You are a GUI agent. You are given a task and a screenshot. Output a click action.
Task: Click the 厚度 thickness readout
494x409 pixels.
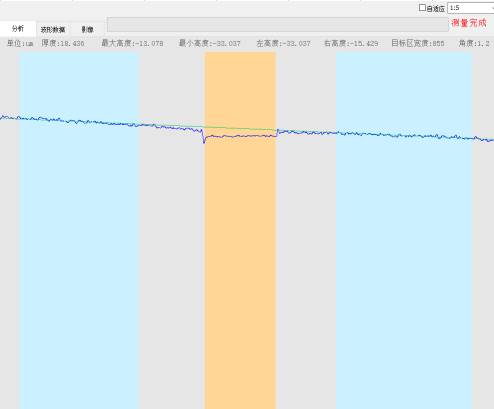pyautogui.click(x=63, y=43)
